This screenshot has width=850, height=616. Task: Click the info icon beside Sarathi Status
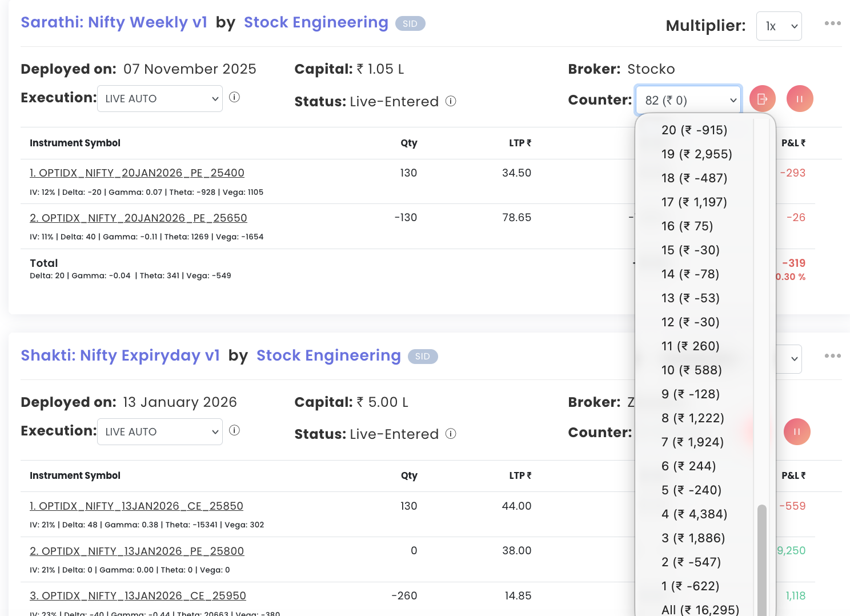(451, 101)
